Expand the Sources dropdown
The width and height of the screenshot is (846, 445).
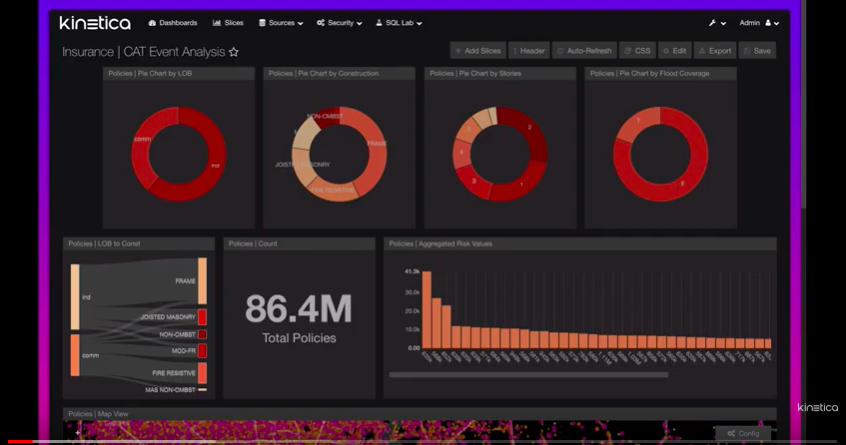(x=281, y=23)
